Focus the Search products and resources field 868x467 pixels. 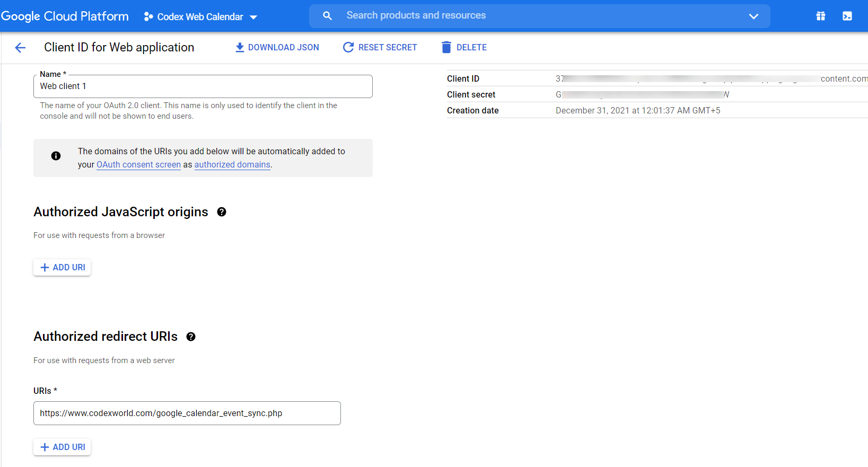(x=539, y=16)
